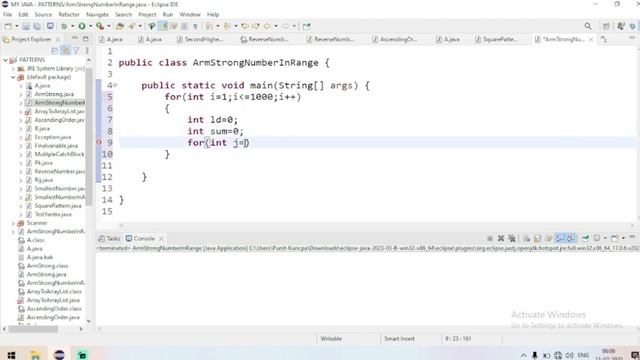Collapse the PATTERNS project node
640x360 pixels.
coord(5,60)
